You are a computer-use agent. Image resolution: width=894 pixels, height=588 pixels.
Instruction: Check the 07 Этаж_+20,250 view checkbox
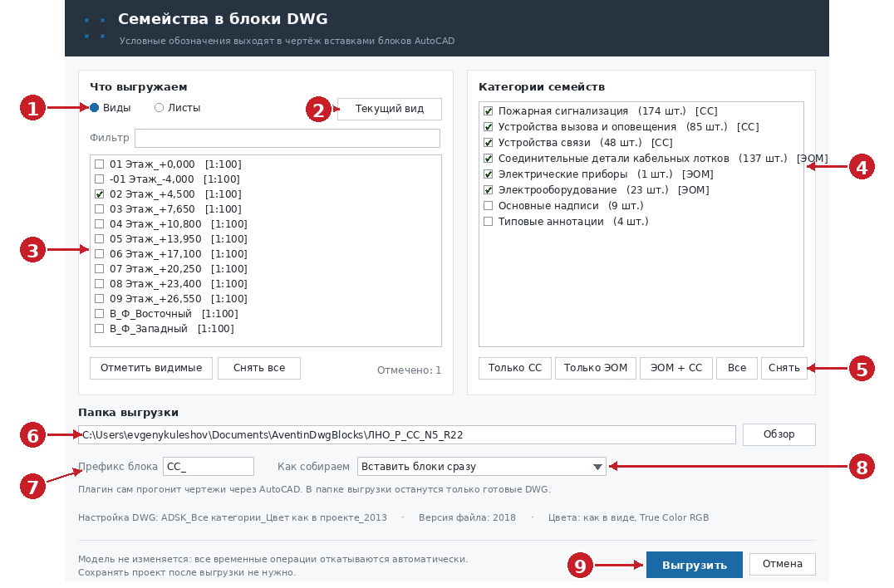[99, 269]
